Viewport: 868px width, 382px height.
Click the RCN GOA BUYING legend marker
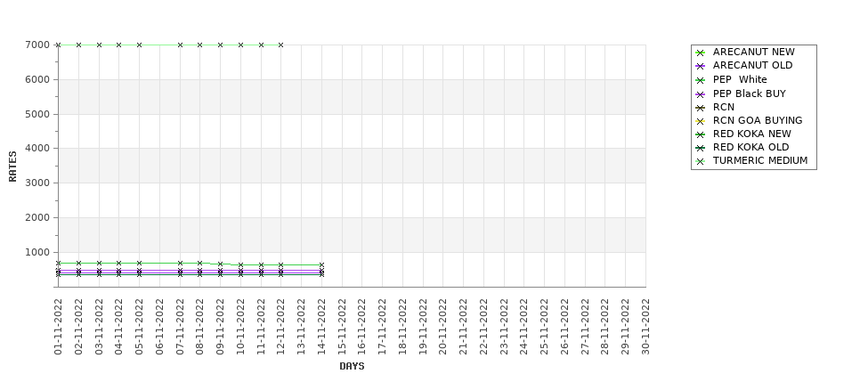point(700,121)
